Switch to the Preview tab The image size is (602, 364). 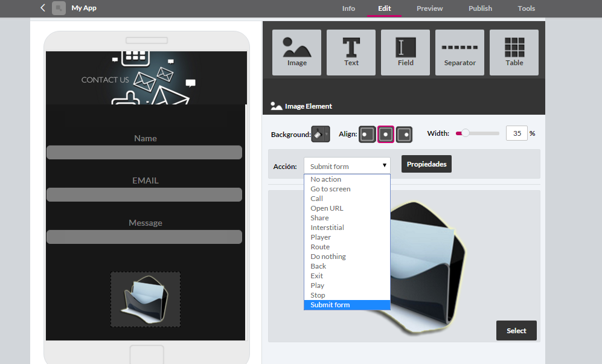[x=430, y=8]
